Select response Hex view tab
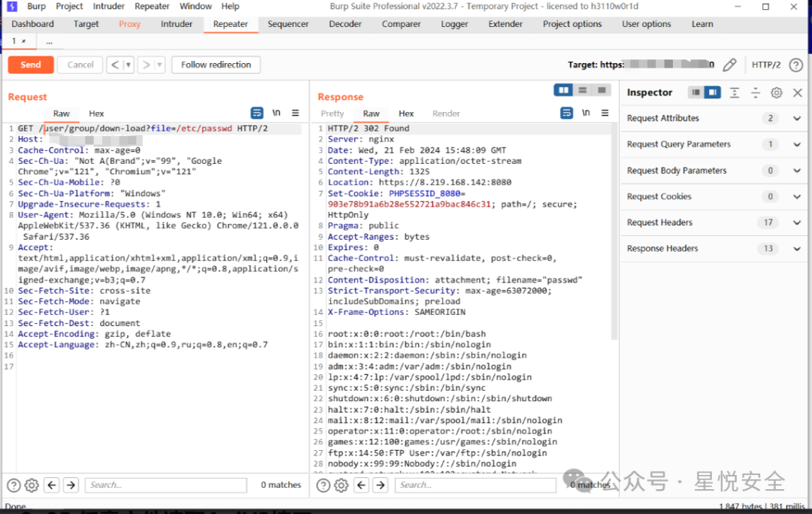Image resolution: width=812 pixels, height=514 pixels. [x=406, y=113]
